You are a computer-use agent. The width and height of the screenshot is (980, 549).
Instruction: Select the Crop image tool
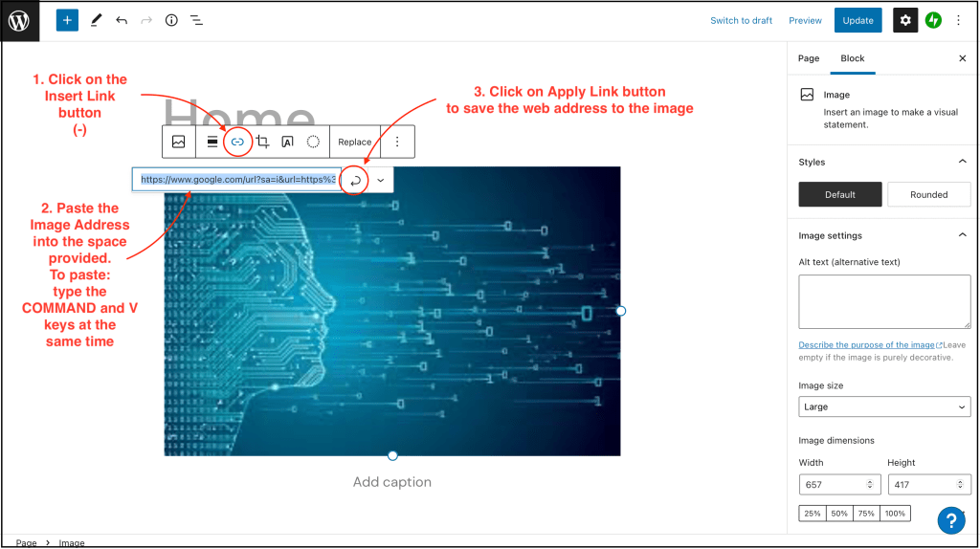(x=262, y=142)
